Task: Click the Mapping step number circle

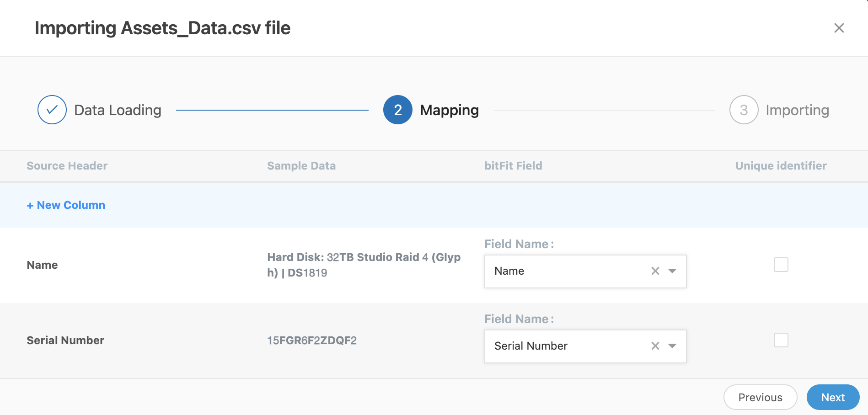Action: [397, 110]
